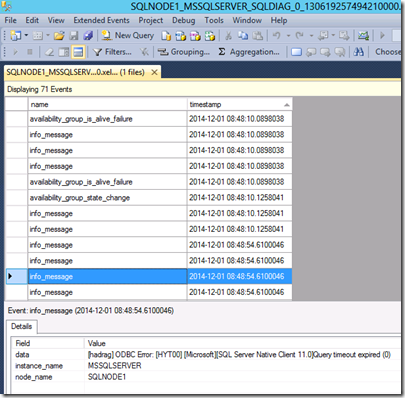The image size is (405, 398).
Task: Click the Redo arrow icon
Action: 299,35
